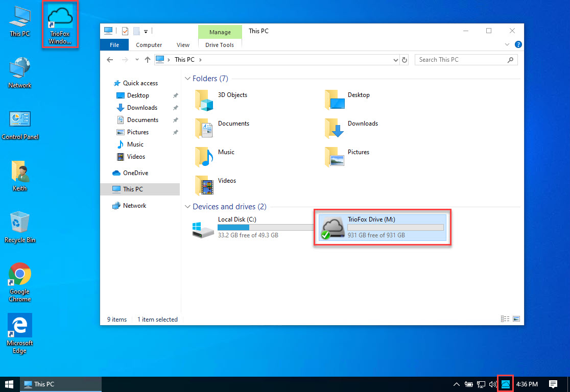570x392 pixels.
Task: Select the Videos folder in Folders group
Action: point(215,186)
